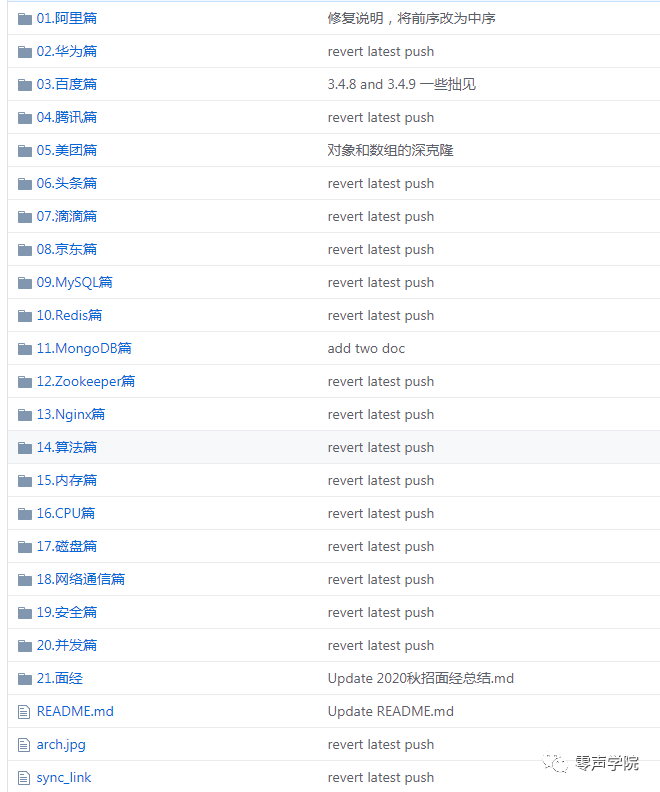Click commit message Update README.md
Image resolution: width=660 pixels, height=792 pixels.
[390, 711]
